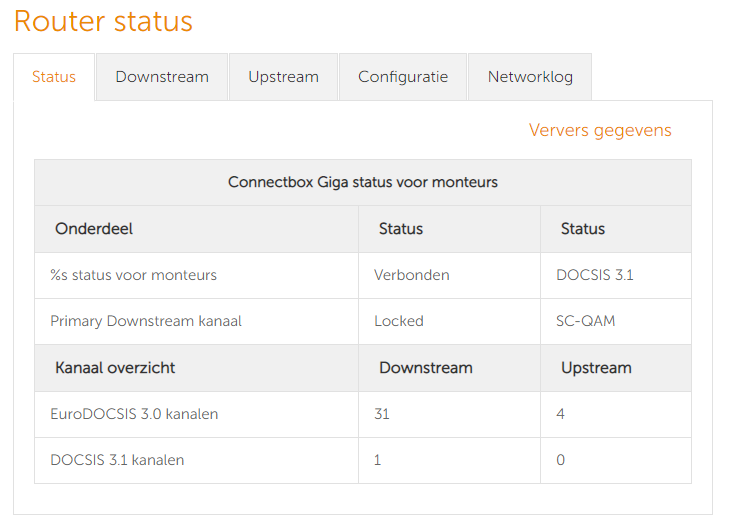Click the %s status voor monteurs label
The width and height of the screenshot is (734, 520).
[x=133, y=275]
